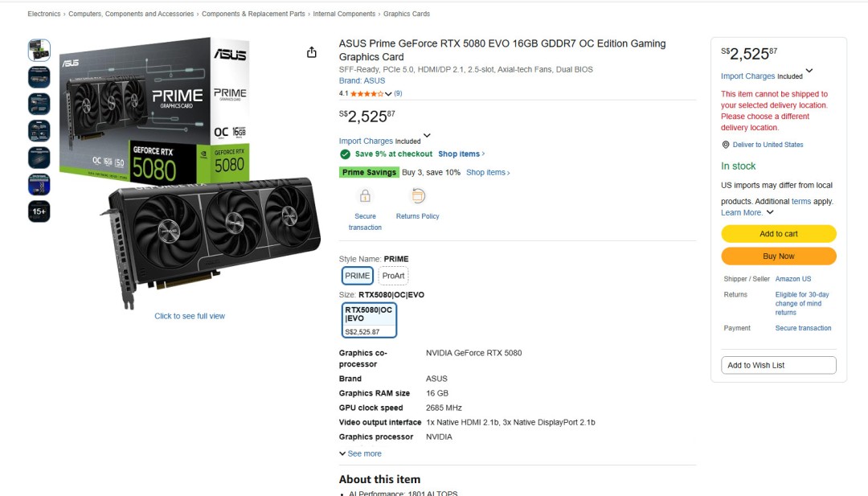This screenshot has height=496, width=868.
Task: Click the green checkmark Save 9% icon
Action: (345, 154)
